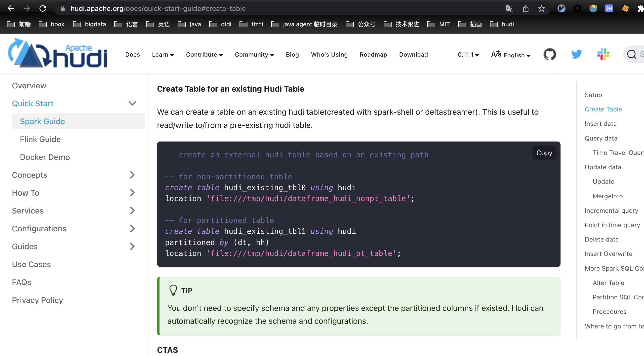Viewport: 644px width, 356px height.
Task: Jump to Point in time query section
Action: click(x=612, y=225)
